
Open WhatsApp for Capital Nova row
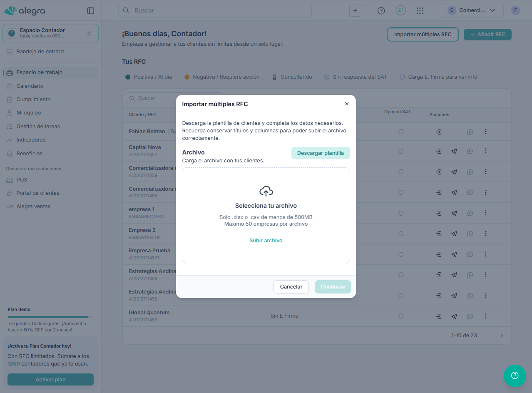pyautogui.click(x=470, y=151)
